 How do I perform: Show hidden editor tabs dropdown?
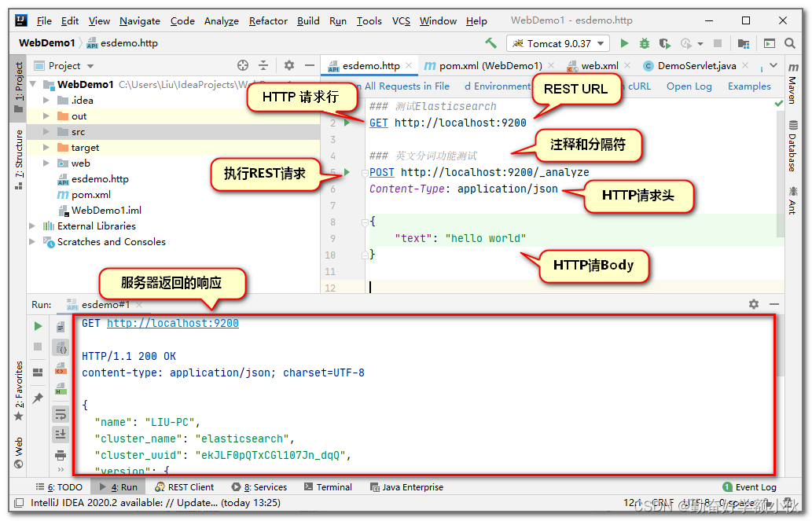tap(773, 65)
